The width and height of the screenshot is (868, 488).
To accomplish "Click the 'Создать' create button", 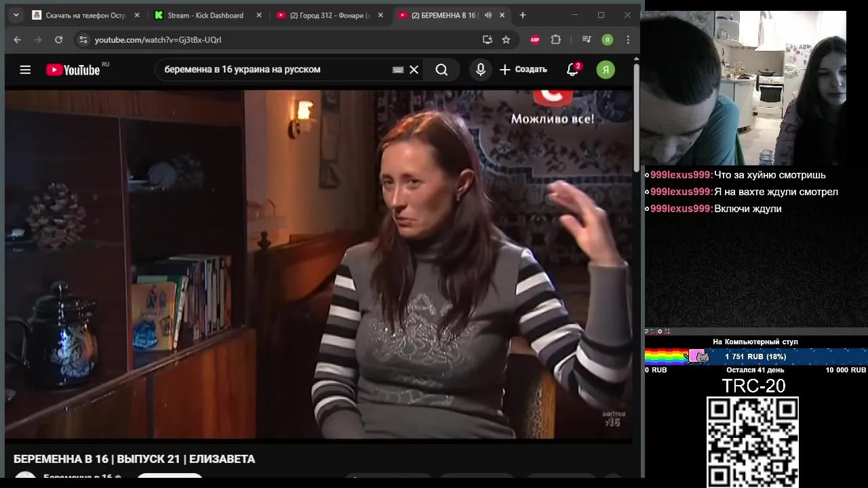I will [x=523, y=69].
